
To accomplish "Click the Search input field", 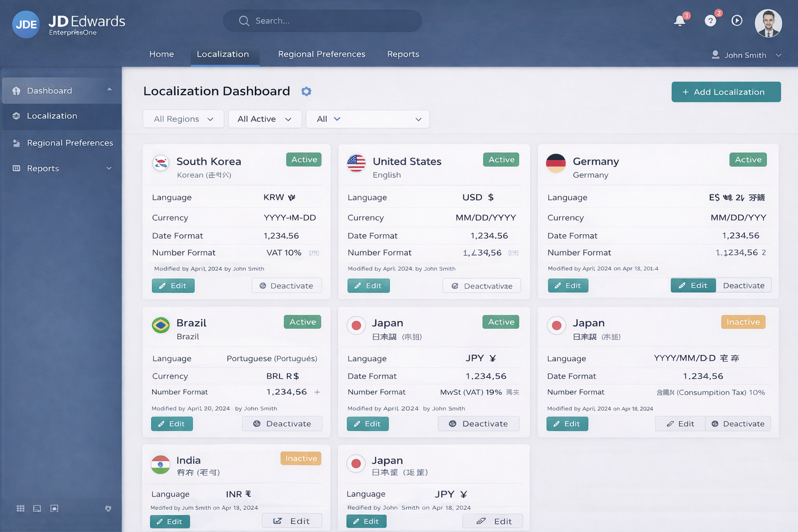I will (322, 21).
